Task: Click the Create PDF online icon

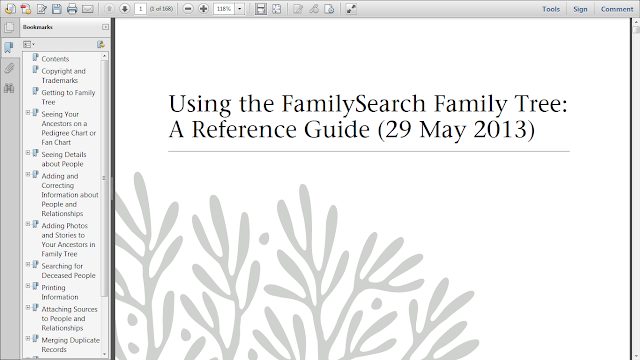Action: 25,9
